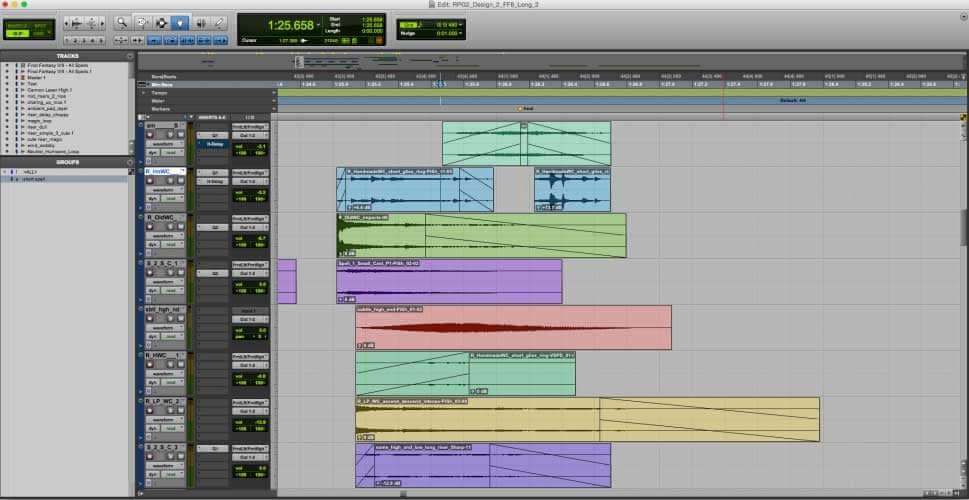
Task: Click the H-Delay insert on first track
Action: (214, 144)
